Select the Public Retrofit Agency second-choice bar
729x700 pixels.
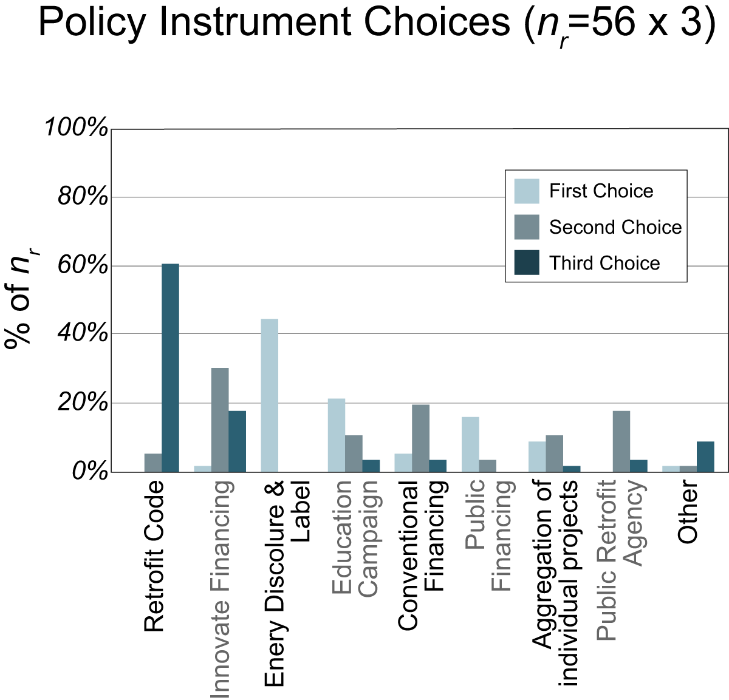[x=621, y=441]
